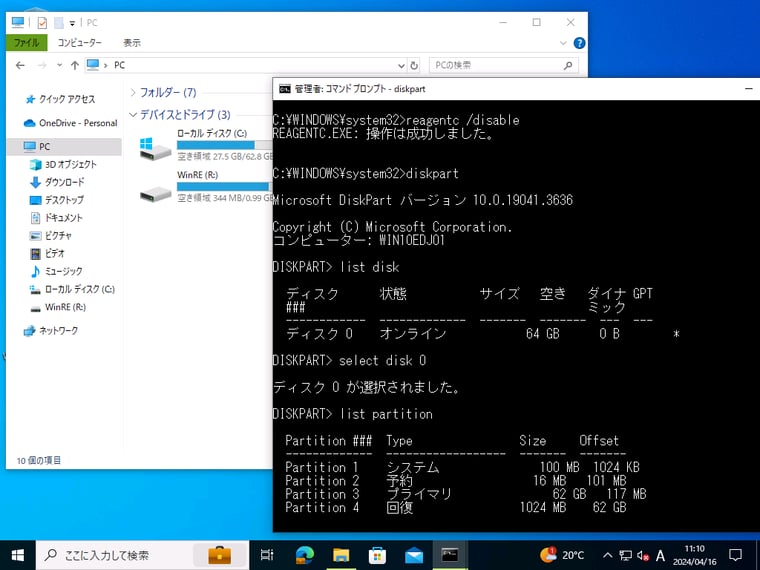760x570 pixels.
Task: Click the forward arrow in Explorer
Action: tap(42, 65)
